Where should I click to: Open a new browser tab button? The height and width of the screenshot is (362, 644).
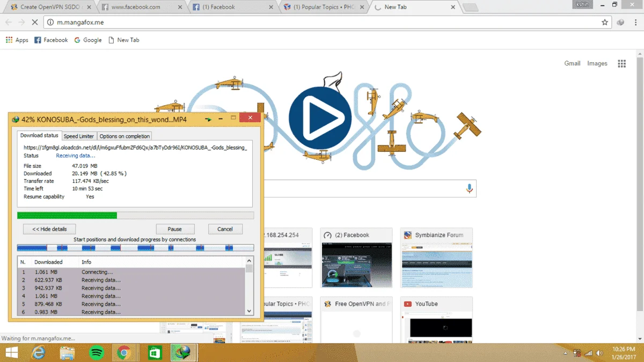(471, 8)
